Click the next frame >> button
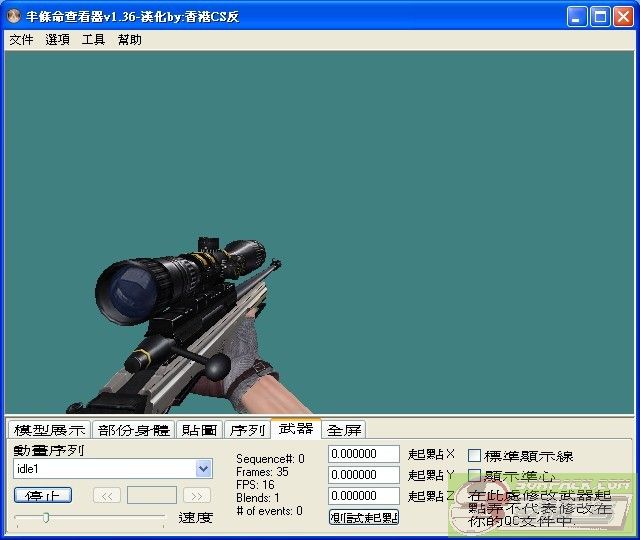This screenshot has height=540, width=640. click(197, 495)
